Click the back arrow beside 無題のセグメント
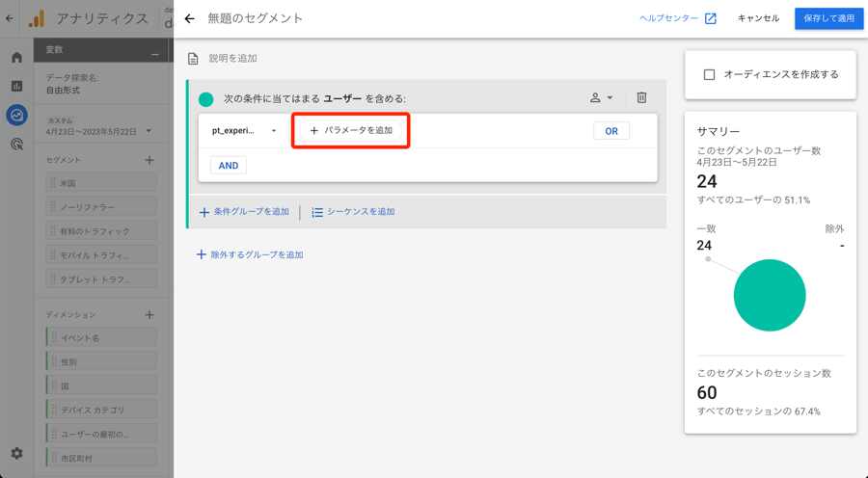868x478 pixels. point(189,18)
